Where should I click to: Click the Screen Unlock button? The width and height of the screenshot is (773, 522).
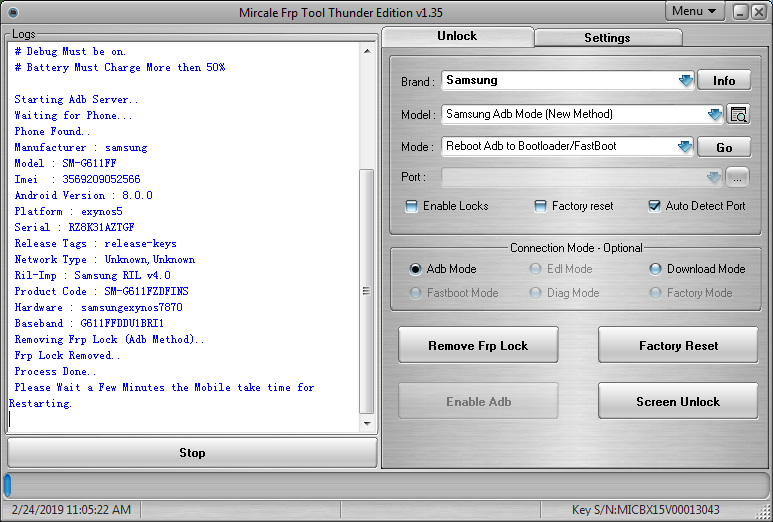[x=678, y=401]
